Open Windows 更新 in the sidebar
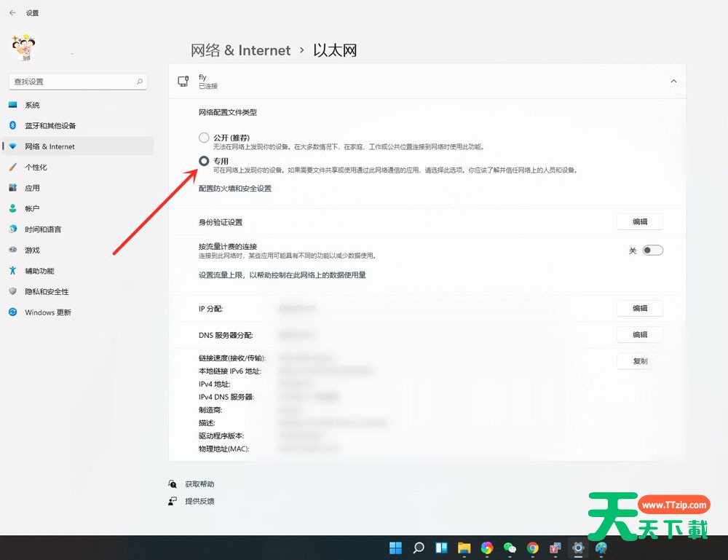The width and height of the screenshot is (728, 560). click(x=48, y=312)
